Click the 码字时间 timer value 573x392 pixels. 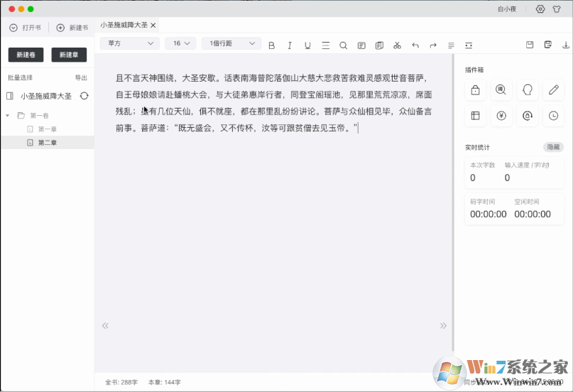click(x=489, y=214)
